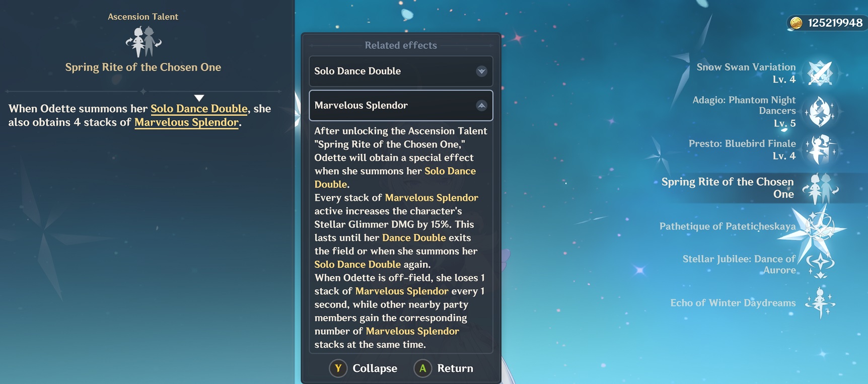Click the Marvelous Splendor link in talent description
Screen dimensions: 868x384
186,122
